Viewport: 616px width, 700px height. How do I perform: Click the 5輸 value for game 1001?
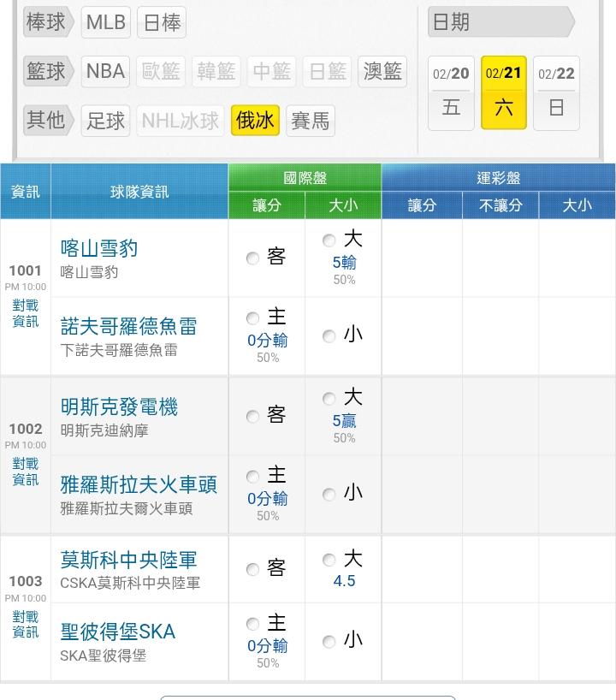(344, 263)
